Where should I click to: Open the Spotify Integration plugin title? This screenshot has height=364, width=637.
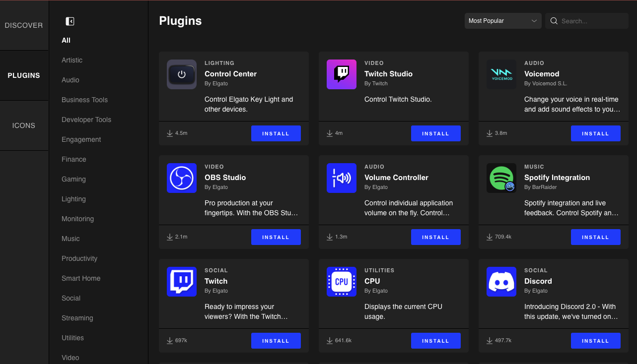pos(557,178)
